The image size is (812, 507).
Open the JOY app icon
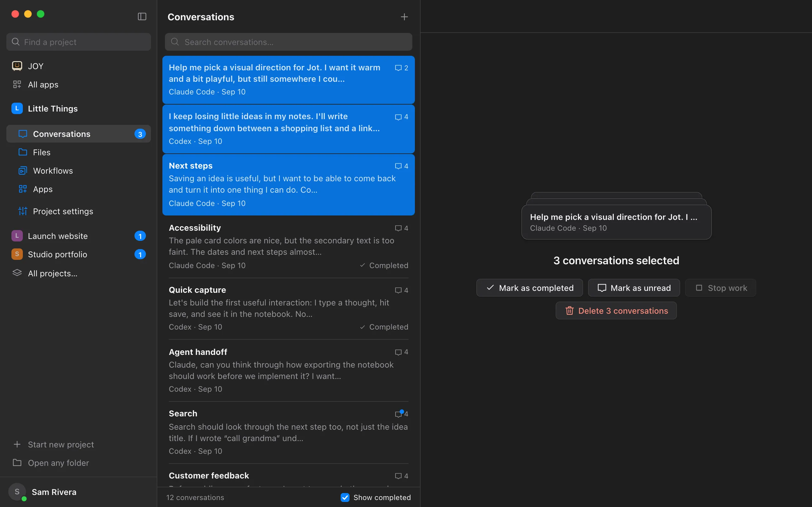[17, 66]
